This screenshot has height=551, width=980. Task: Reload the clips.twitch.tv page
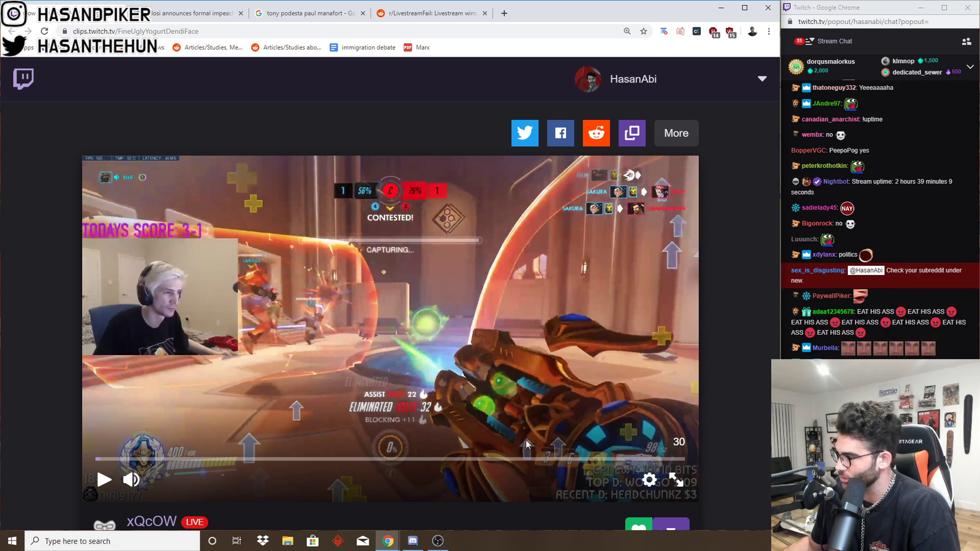point(44,31)
